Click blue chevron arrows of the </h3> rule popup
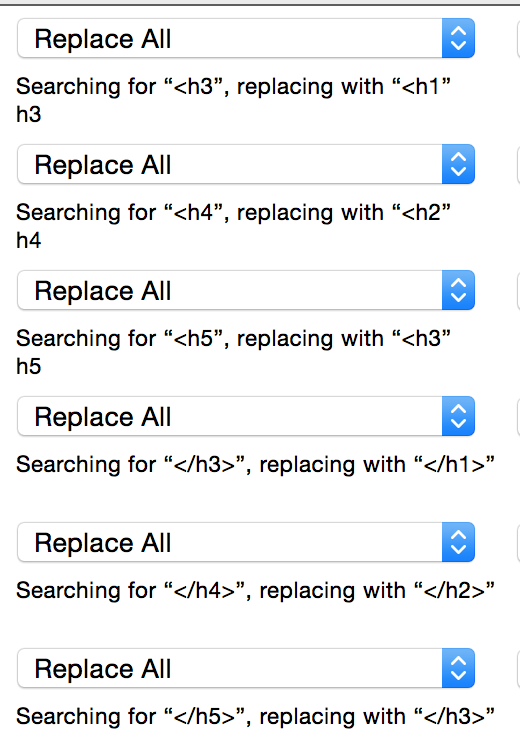520x750 pixels. click(x=458, y=416)
